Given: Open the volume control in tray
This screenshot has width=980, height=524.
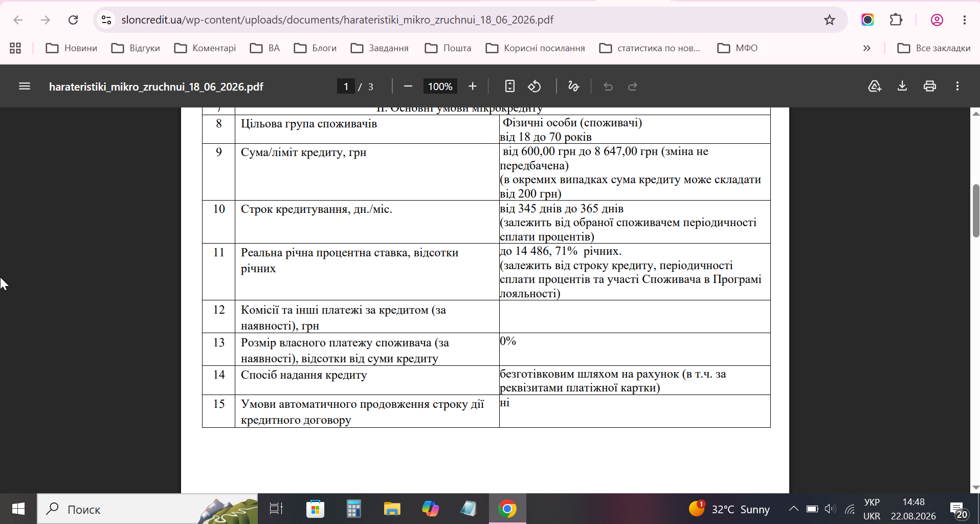Looking at the screenshot, I should (x=830, y=509).
